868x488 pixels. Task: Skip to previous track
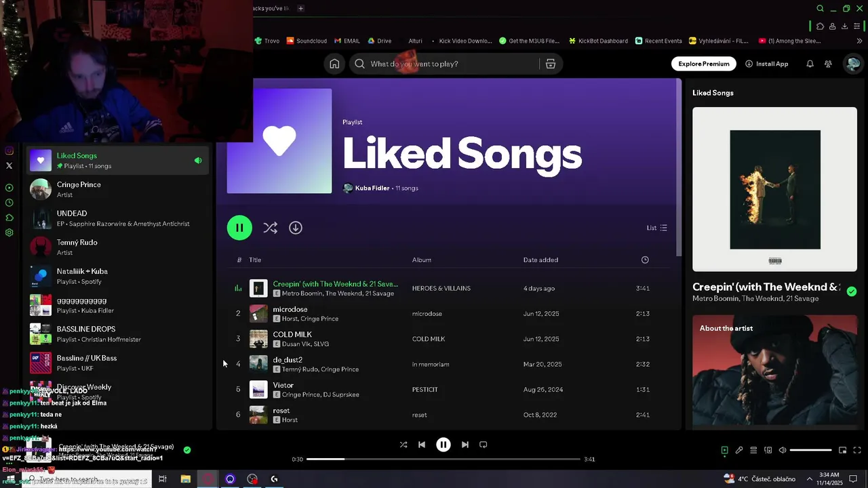pyautogui.click(x=422, y=445)
